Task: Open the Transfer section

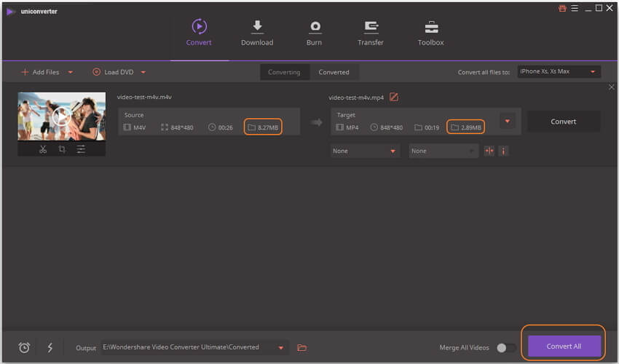Action: click(370, 32)
